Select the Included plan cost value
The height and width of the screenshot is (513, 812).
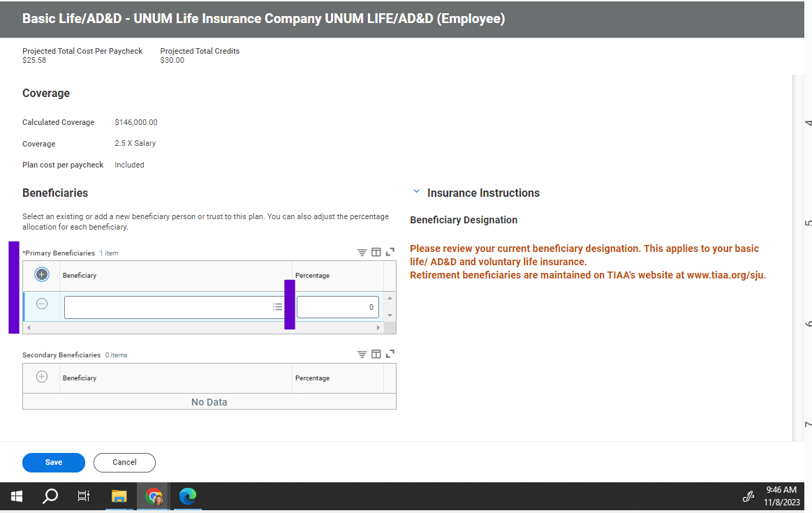[x=129, y=165]
